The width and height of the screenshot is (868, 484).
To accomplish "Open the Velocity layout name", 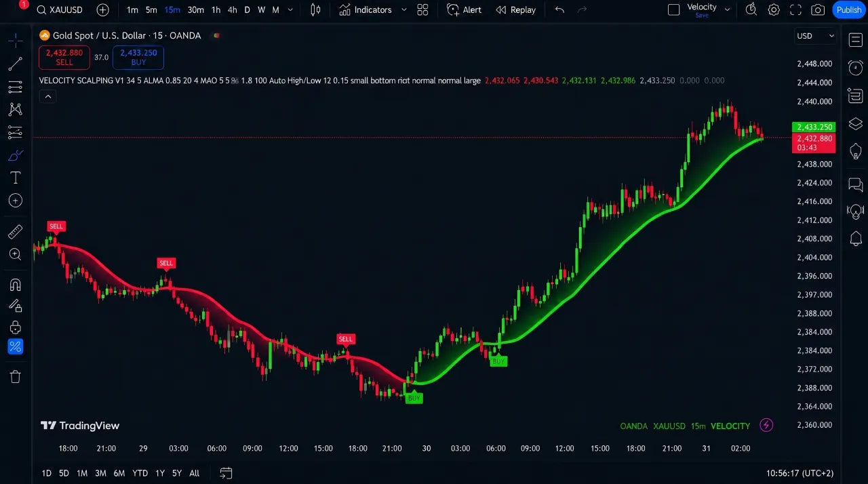I will [x=702, y=7].
